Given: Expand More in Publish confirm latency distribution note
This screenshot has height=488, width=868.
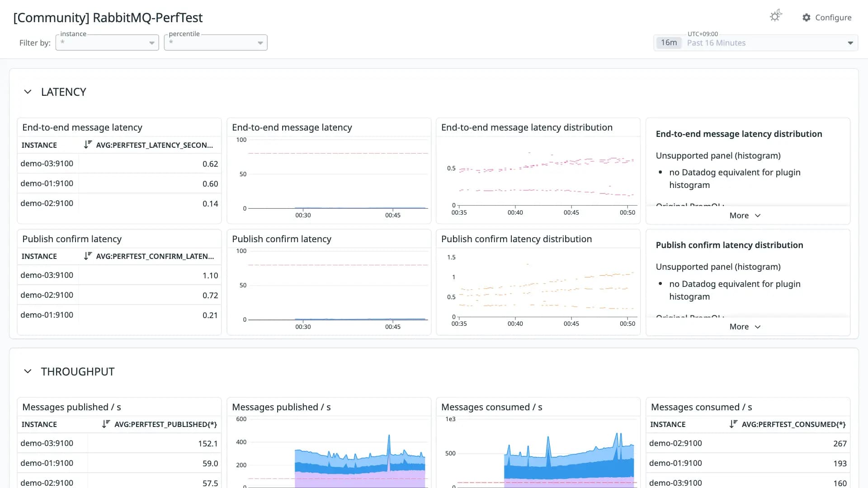Looking at the screenshot, I should (x=745, y=327).
